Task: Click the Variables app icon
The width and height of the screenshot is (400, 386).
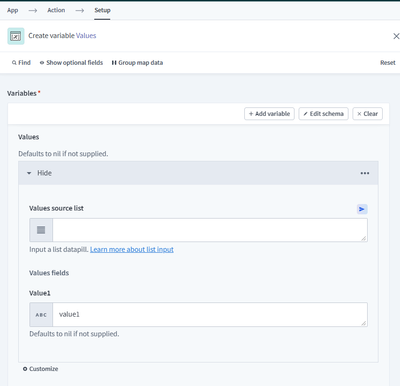Action: click(x=16, y=36)
